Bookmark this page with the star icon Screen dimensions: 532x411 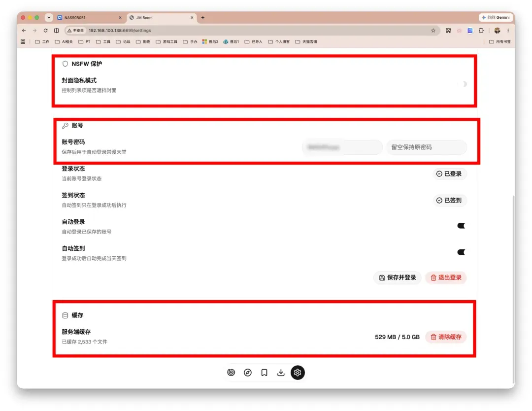click(x=433, y=31)
